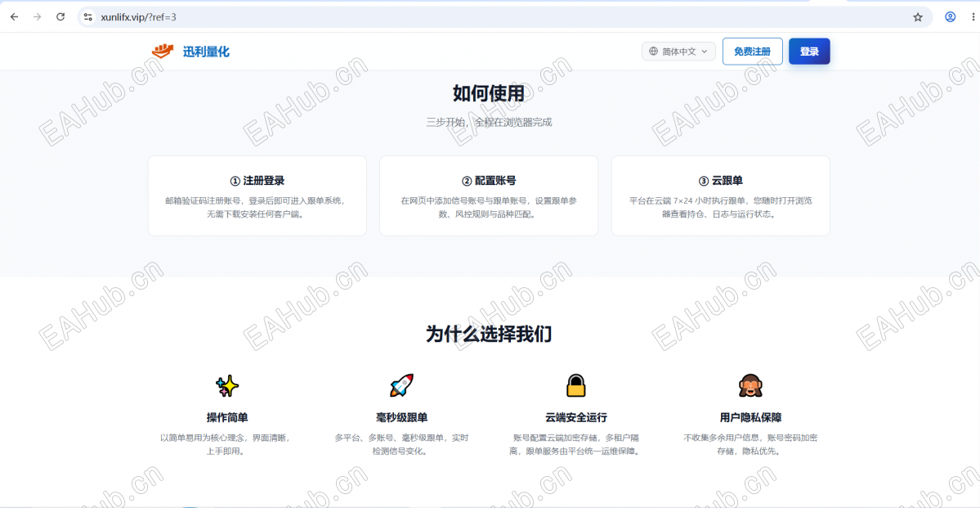Click the description 账号配置云端加密存储
This screenshot has width=980, height=508.
pyautogui.click(x=557, y=438)
